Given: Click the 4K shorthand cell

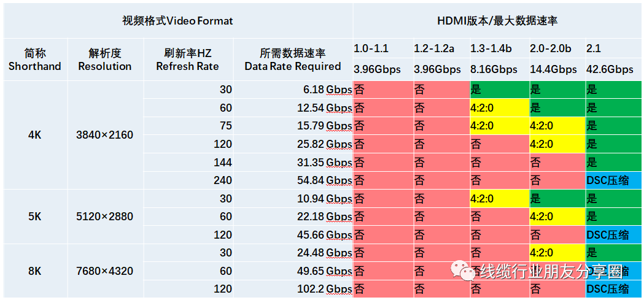Looking at the screenshot, I should pyautogui.click(x=35, y=135).
